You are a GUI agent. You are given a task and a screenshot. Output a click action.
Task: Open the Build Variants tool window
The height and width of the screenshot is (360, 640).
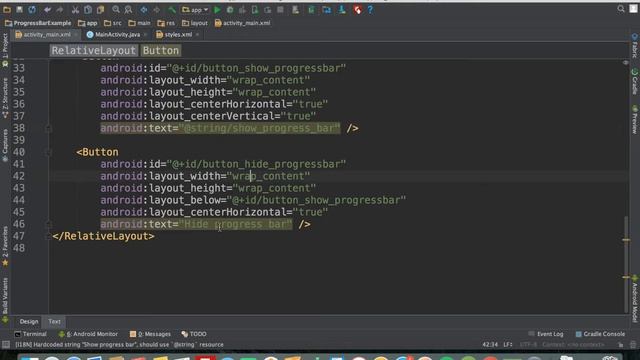click(5, 300)
